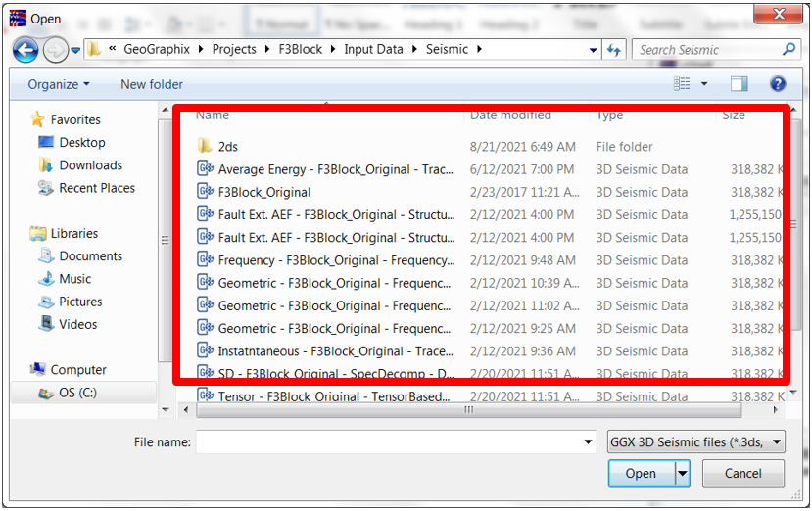Image resolution: width=812 pixels, height=511 pixels.
Task: Select the Frequency - F3Block_Original file
Action: (337, 260)
